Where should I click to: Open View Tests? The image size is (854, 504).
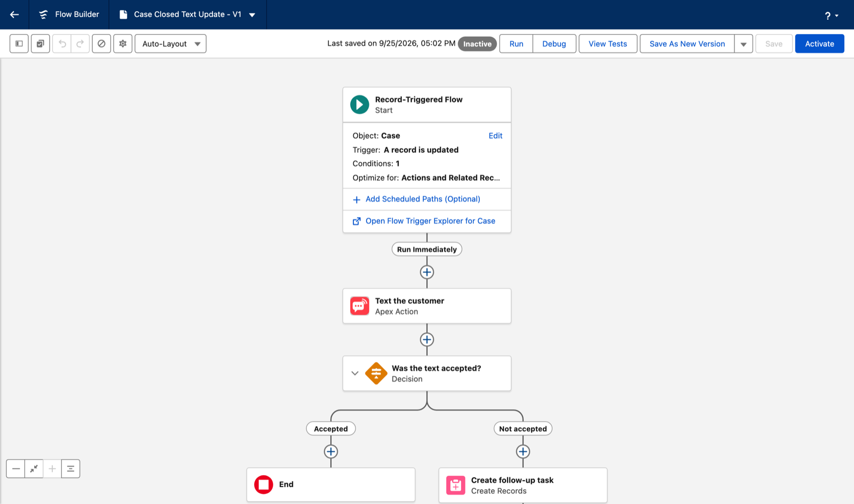click(608, 44)
